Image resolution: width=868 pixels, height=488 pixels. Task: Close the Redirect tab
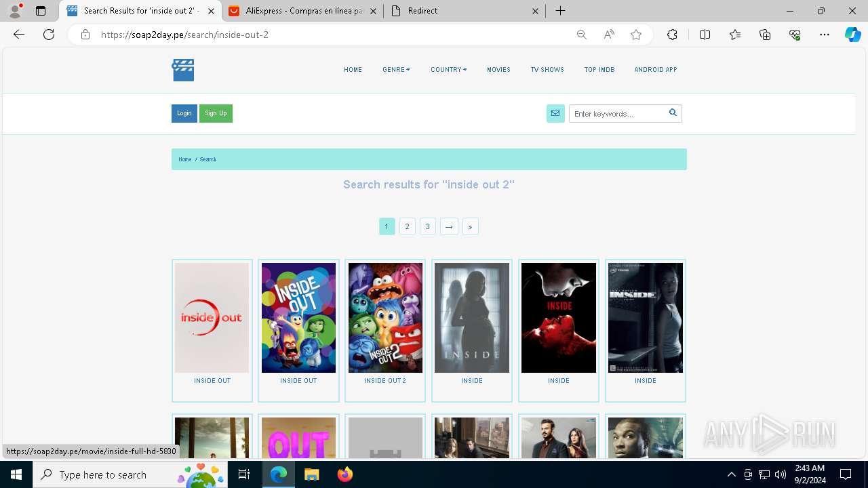click(x=536, y=11)
